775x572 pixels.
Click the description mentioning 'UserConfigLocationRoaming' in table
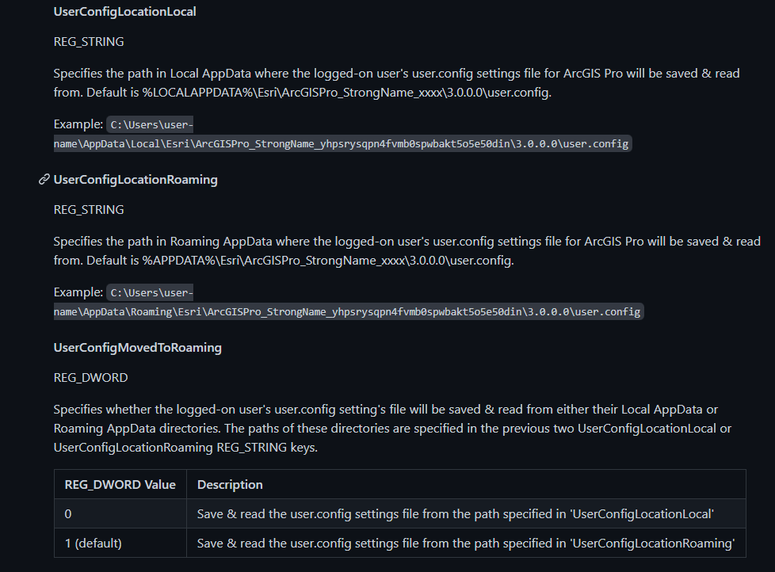465,543
